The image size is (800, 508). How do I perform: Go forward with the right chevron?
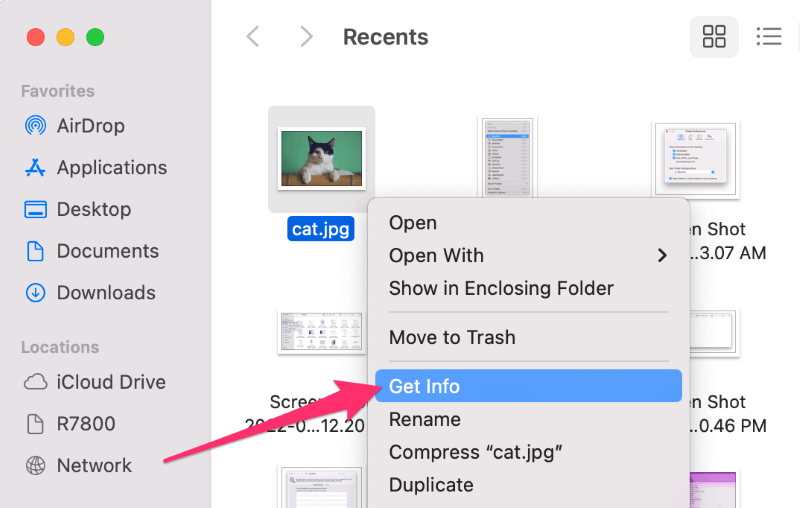(306, 37)
